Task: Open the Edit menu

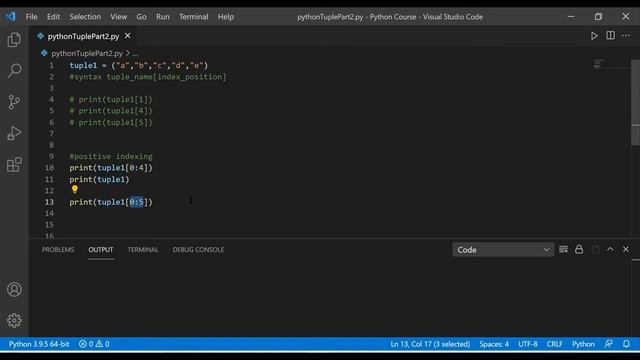Action: (x=53, y=17)
